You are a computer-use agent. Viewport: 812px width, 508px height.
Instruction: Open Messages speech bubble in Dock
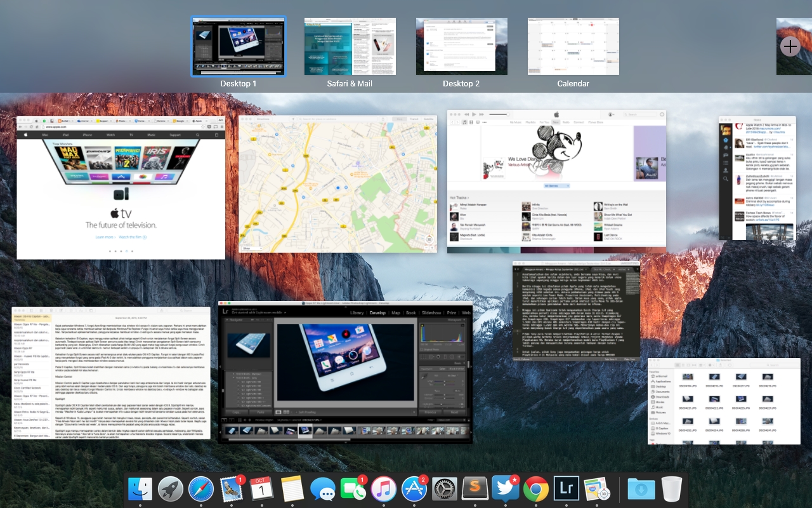coord(323,489)
